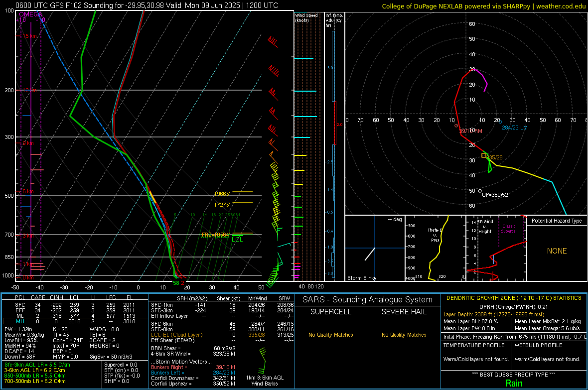Click the 'Bunkers Left = 284/23 kt' line
This screenshot has width=588, height=390.
[193, 373]
